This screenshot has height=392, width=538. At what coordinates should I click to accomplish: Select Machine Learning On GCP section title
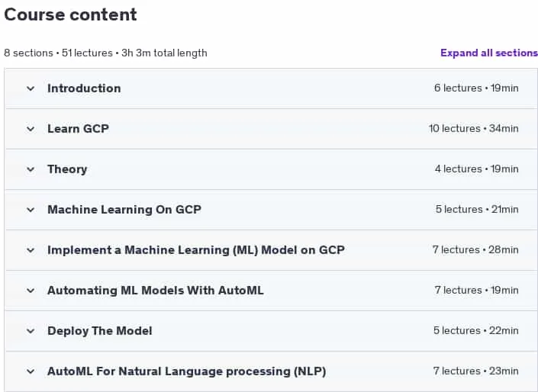(x=124, y=210)
